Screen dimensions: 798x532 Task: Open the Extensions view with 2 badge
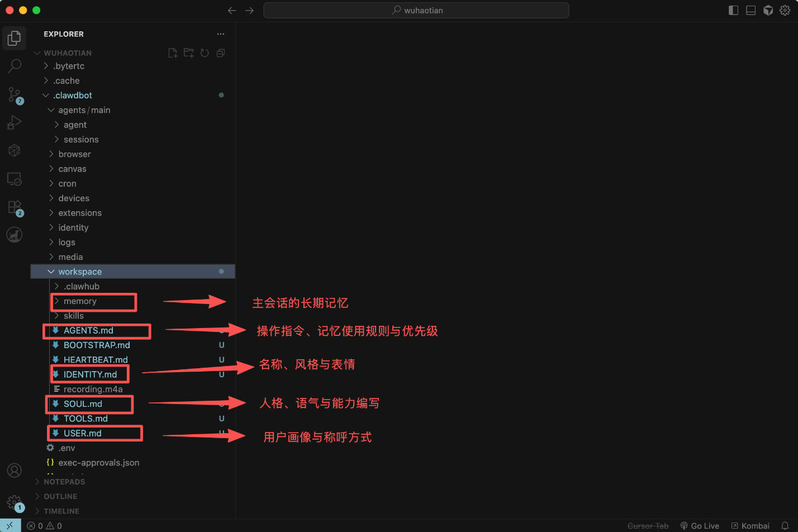(15, 207)
